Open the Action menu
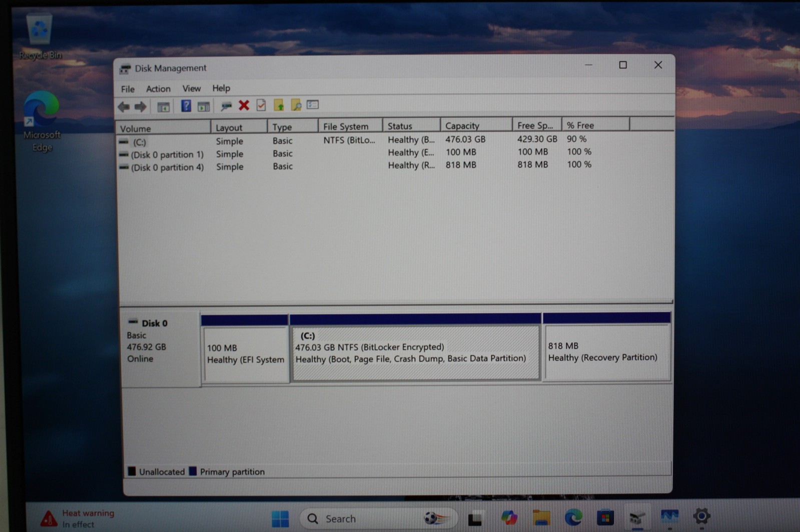Screen dimensions: 800x532 pyautogui.click(x=158, y=88)
